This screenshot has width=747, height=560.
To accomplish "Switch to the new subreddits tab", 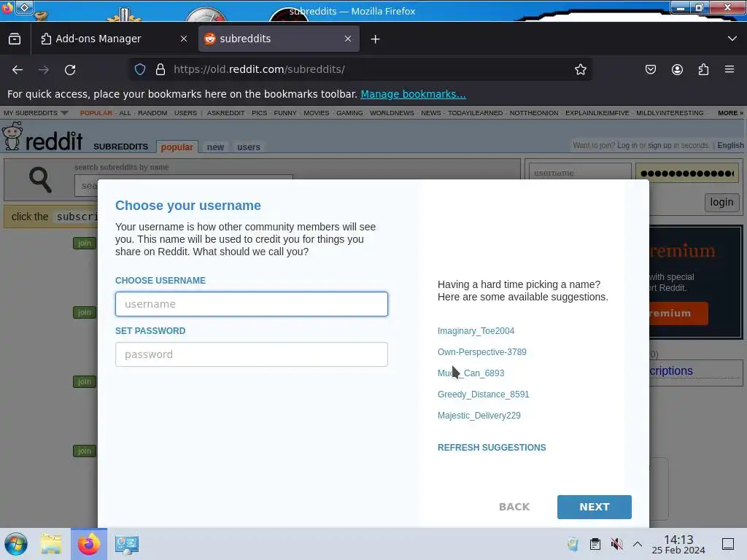I will pos(215,147).
